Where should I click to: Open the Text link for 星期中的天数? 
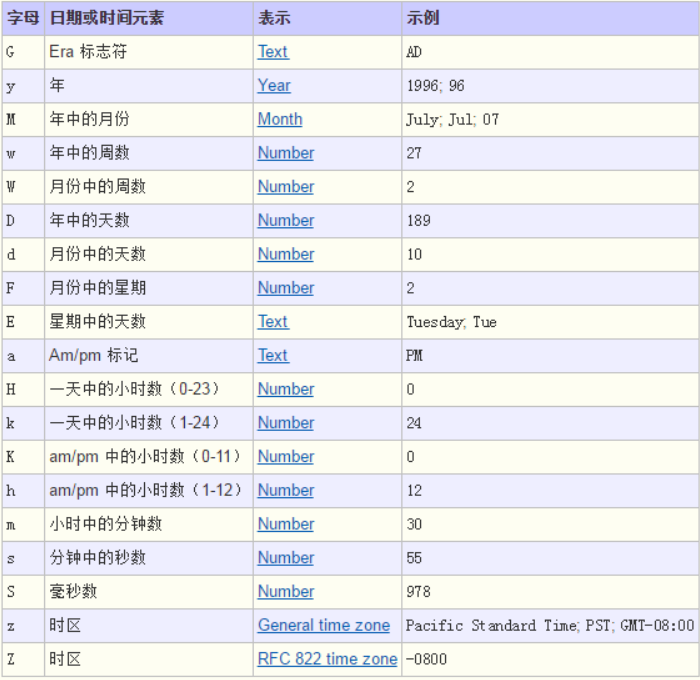(273, 321)
